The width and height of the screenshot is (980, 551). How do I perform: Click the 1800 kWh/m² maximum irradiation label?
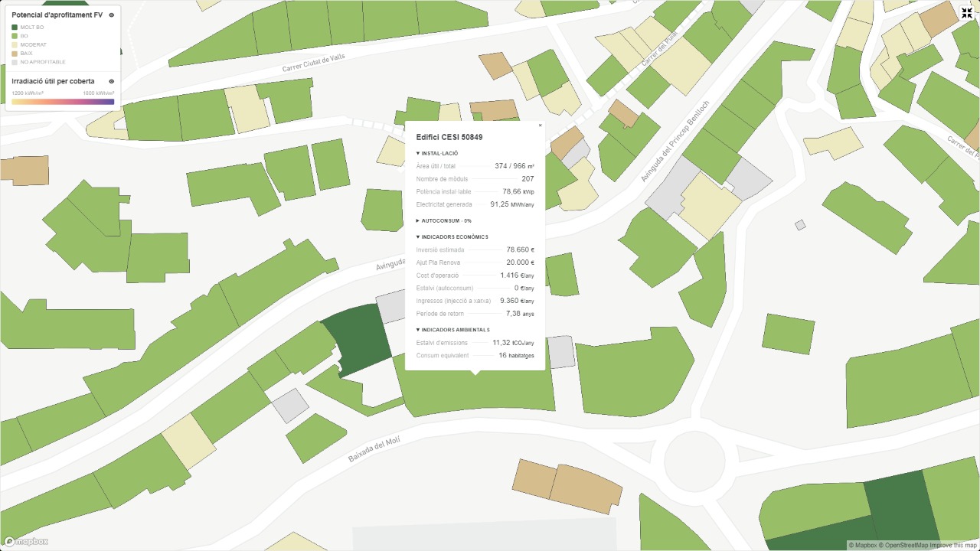pyautogui.click(x=99, y=93)
